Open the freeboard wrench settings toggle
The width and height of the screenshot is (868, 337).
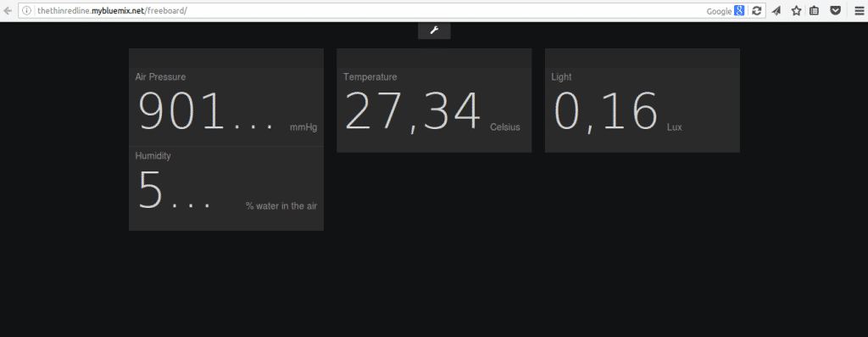coord(434,31)
